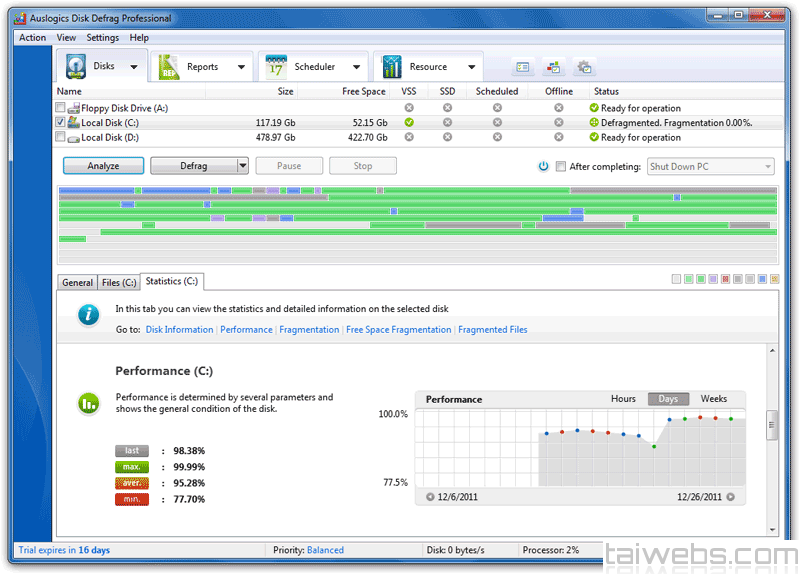
Task: Switch to the General tab
Action: coord(78,283)
